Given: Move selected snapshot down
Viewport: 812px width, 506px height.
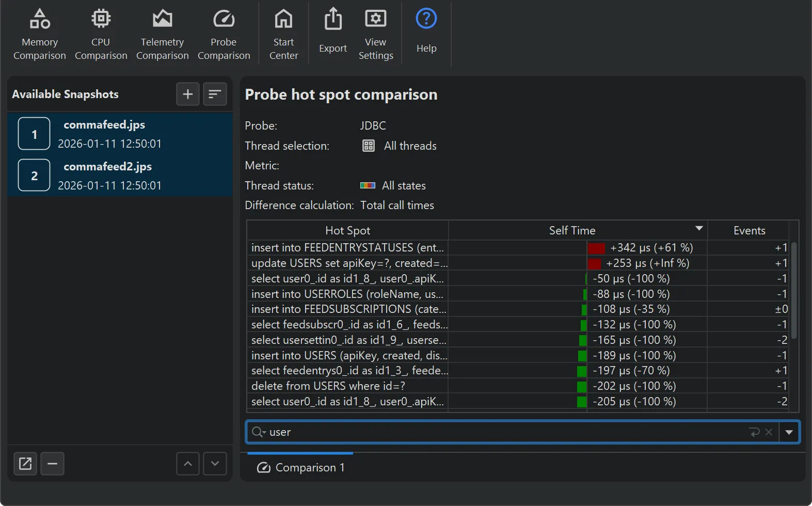Looking at the screenshot, I should [215, 464].
